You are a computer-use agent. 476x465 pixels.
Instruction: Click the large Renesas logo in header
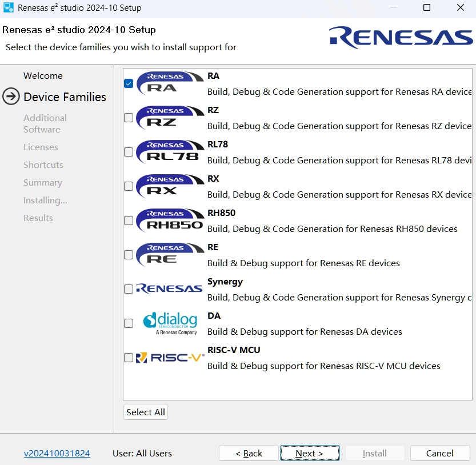(401, 38)
